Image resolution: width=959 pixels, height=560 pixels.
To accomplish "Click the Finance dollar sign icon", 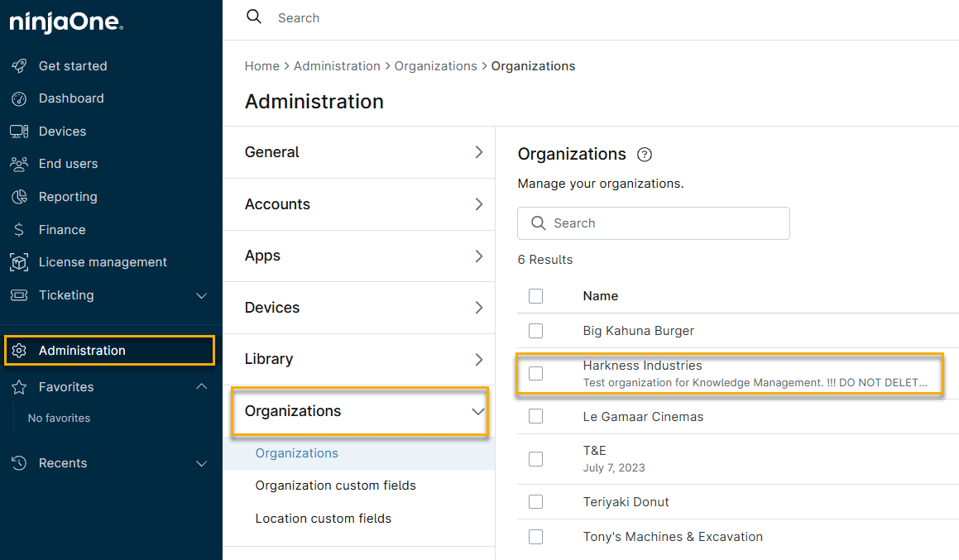I will click(19, 230).
